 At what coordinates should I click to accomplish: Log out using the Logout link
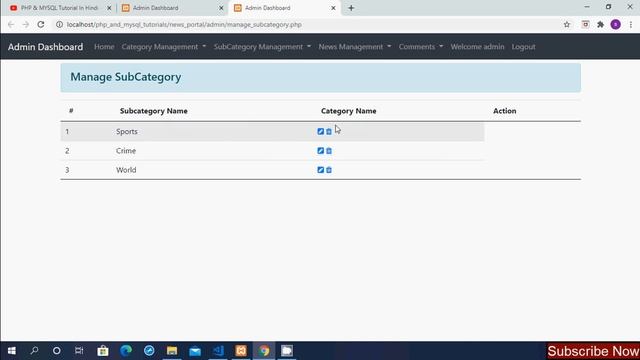523,47
